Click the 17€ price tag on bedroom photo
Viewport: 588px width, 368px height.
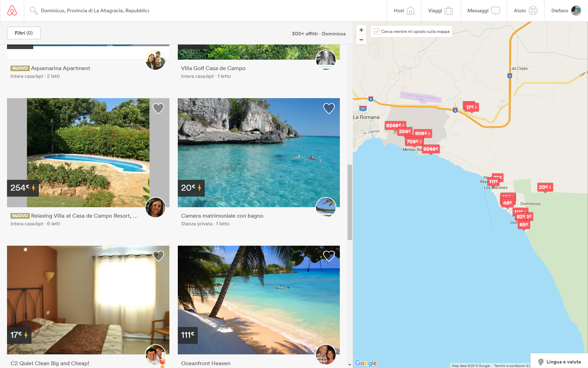pyautogui.click(x=19, y=335)
